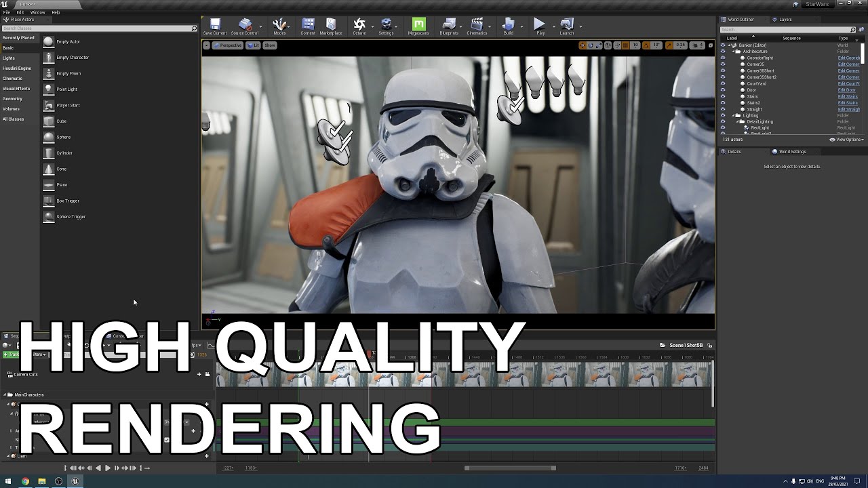Viewport: 868px width, 488px height.
Task: Toggle visibility of Door actor
Action: 723,90
